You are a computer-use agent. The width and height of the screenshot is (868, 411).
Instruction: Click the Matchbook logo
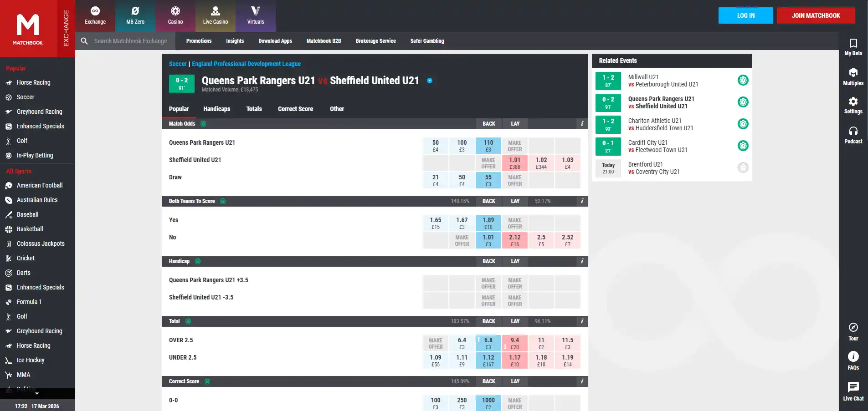(28, 29)
